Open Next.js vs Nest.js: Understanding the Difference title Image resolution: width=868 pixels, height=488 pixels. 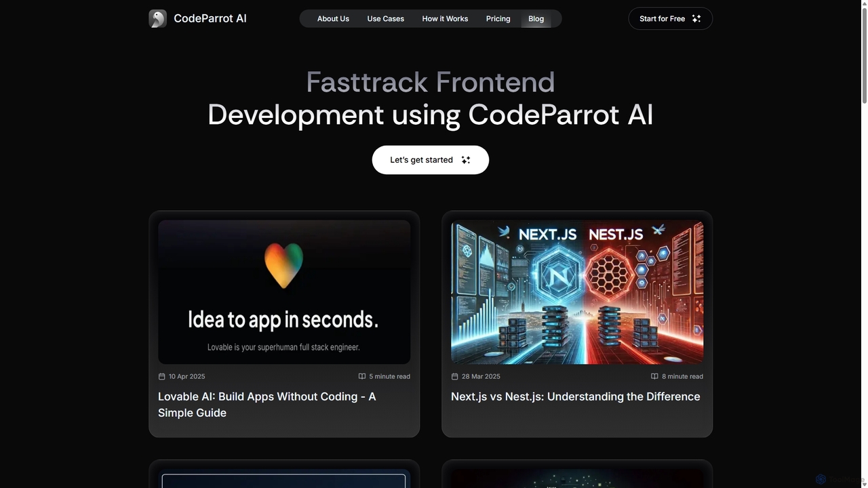(576, 396)
